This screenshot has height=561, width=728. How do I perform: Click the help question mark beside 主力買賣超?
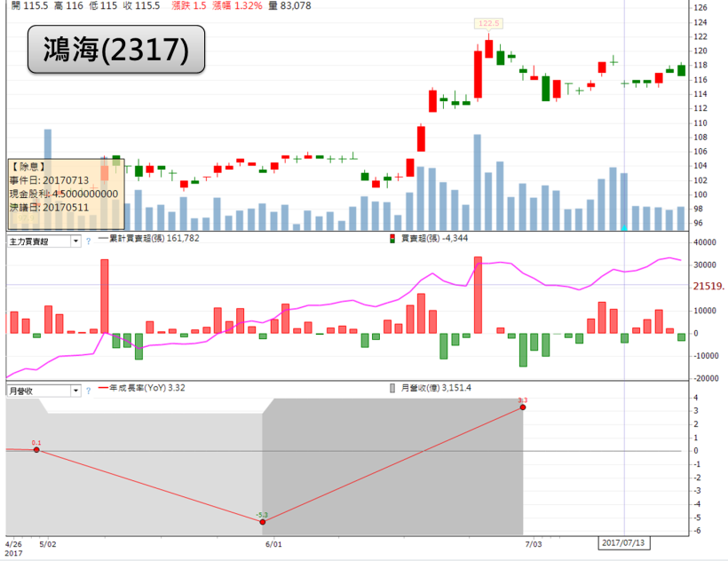pyautogui.click(x=88, y=241)
